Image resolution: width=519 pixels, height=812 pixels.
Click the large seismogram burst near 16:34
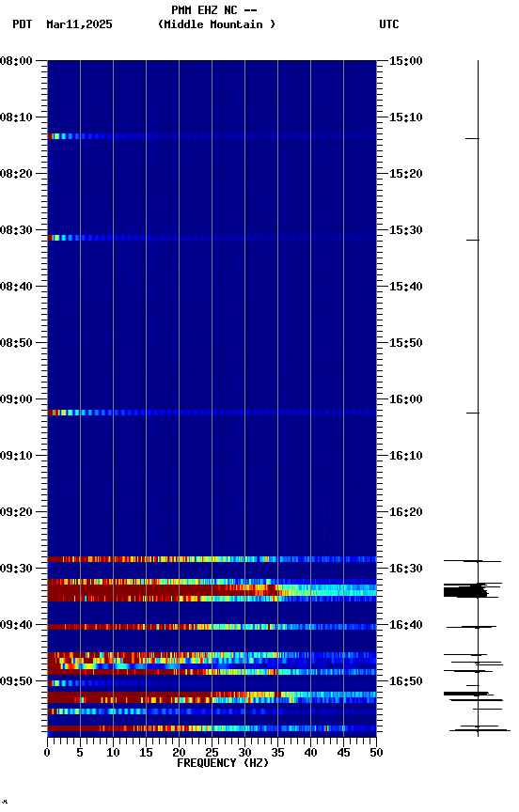pos(472,590)
